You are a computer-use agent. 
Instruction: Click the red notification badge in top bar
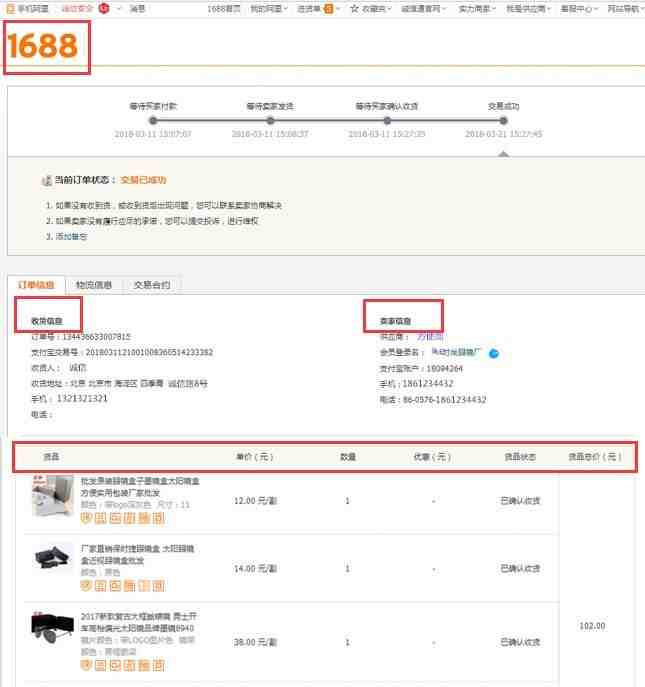pos(104,8)
